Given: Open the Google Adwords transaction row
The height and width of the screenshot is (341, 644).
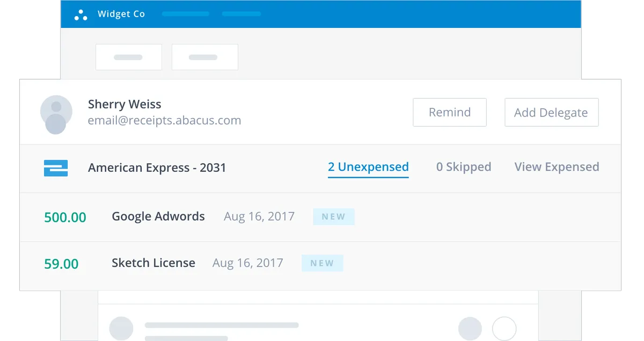Looking at the screenshot, I should (x=320, y=217).
